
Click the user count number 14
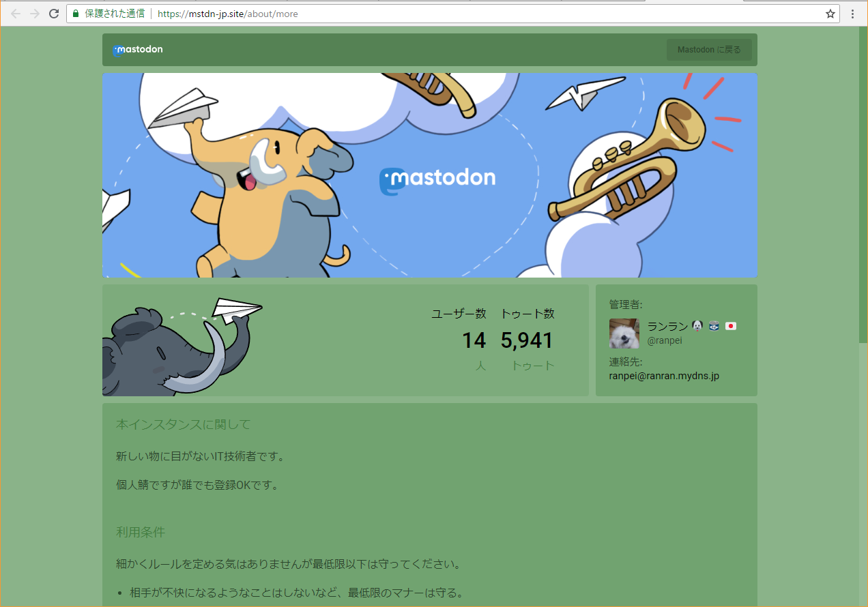[474, 341]
